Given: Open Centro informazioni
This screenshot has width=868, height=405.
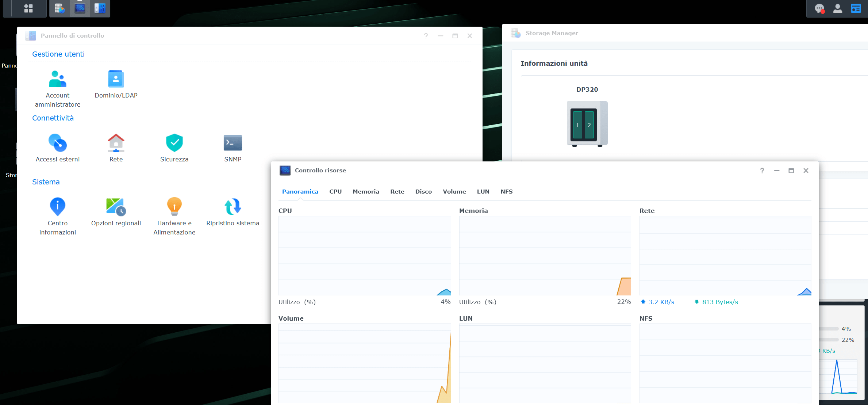Looking at the screenshot, I should (58, 207).
